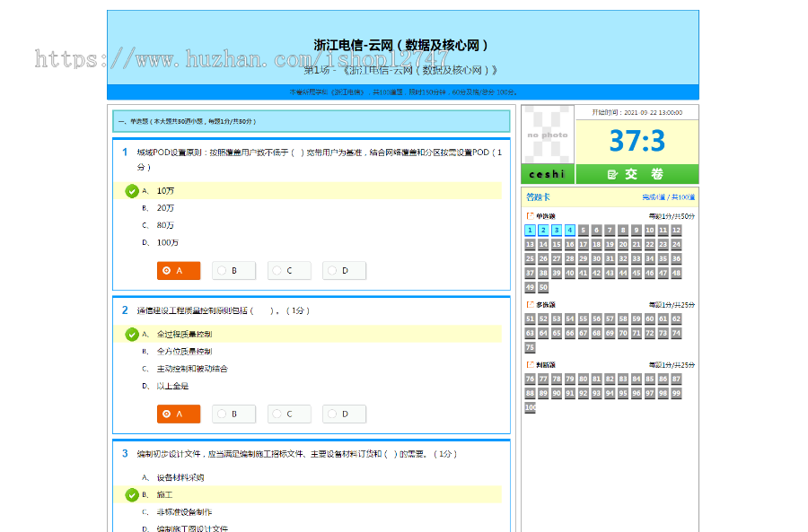Click the 答题卡 panel heading
Screen dimensions: 808x532
538,197
